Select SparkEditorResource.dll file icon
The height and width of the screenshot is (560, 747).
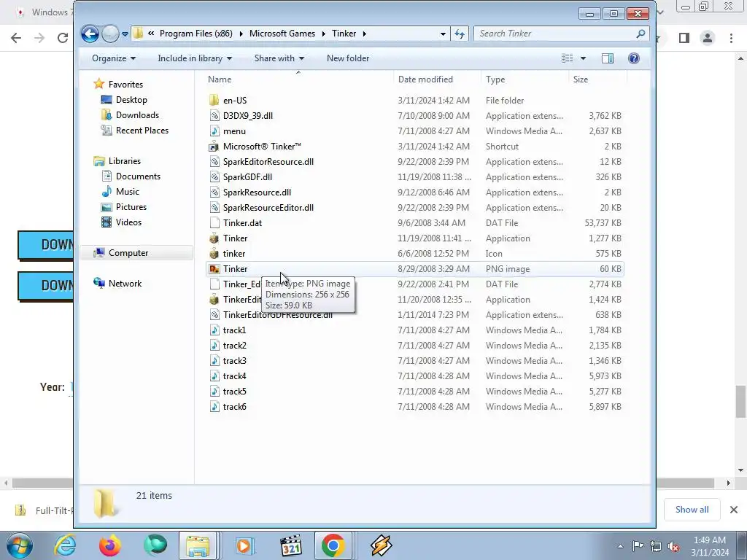tap(214, 161)
